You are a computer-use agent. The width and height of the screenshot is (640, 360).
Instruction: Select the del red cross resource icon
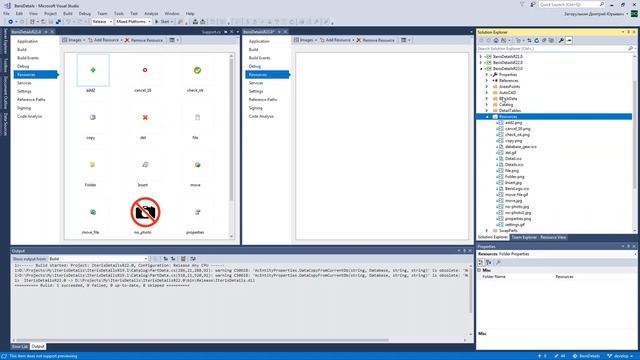pos(144,118)
